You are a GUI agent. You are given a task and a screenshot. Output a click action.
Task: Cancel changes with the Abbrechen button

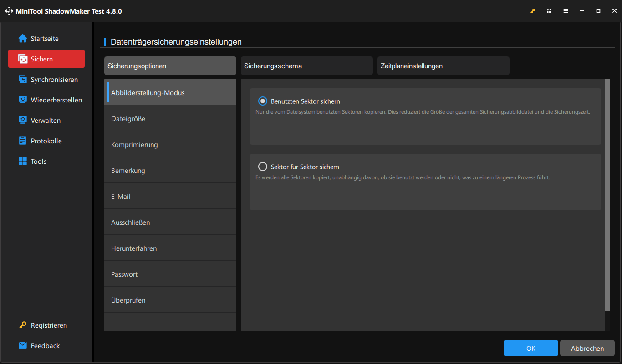pyautogui.click(x=587, y=348)
